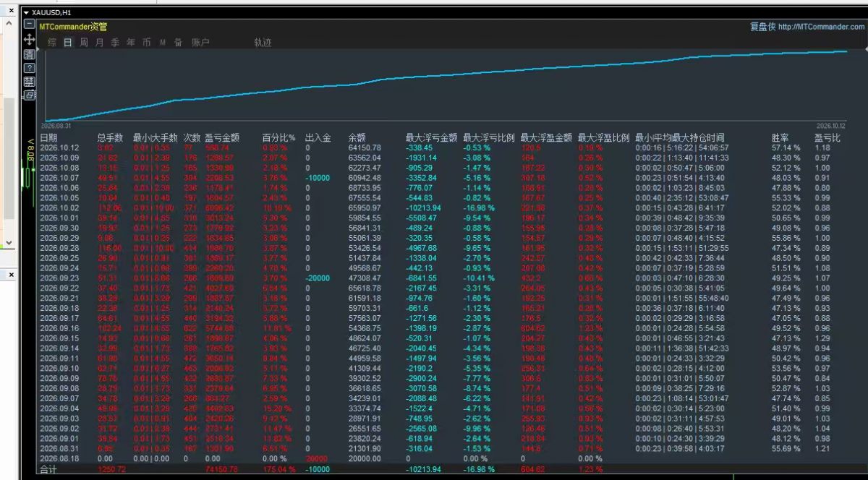
Task: Click the 轨迹 trajectory button
Action: [263, 43]
